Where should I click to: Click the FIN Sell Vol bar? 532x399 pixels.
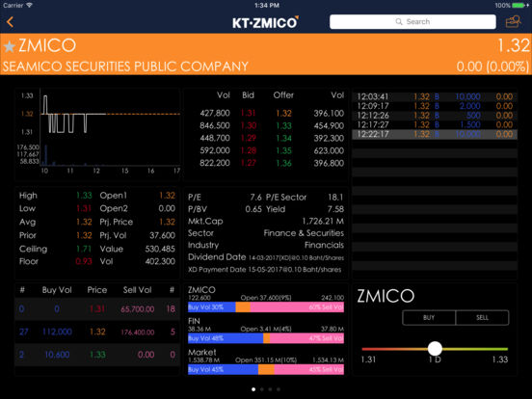306,338
